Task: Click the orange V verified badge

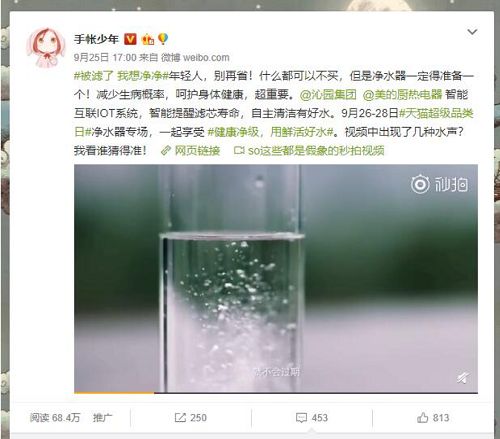Action: point(130,39)
